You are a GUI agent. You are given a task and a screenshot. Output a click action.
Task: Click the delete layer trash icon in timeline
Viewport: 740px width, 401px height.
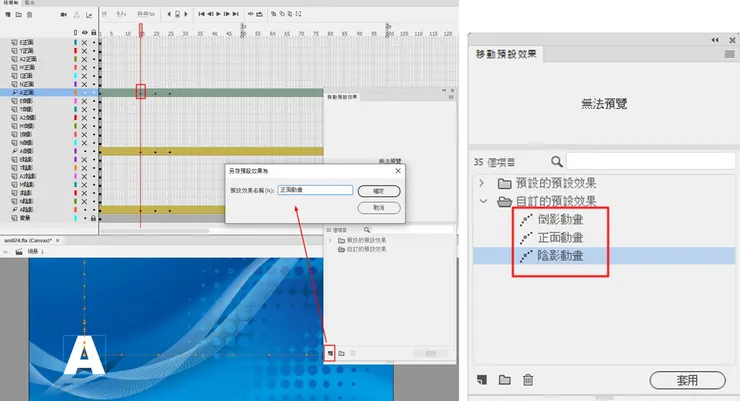(x=29, y=15)
